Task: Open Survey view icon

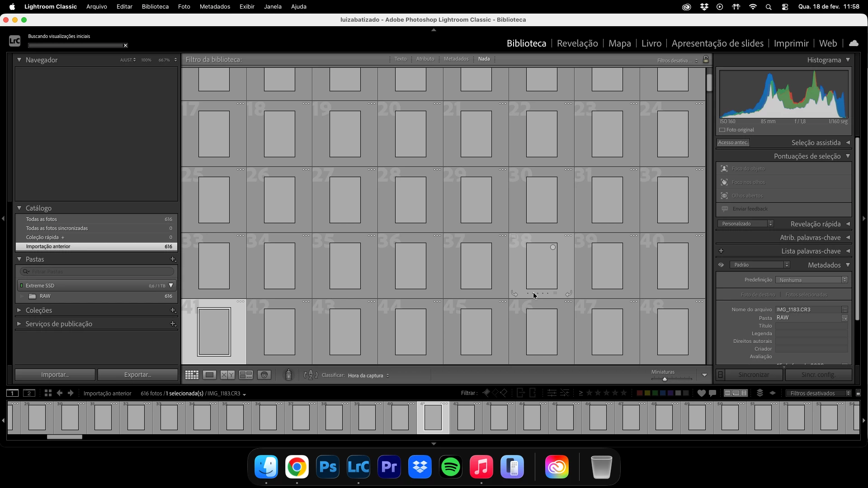Action: tap(246, 375)
